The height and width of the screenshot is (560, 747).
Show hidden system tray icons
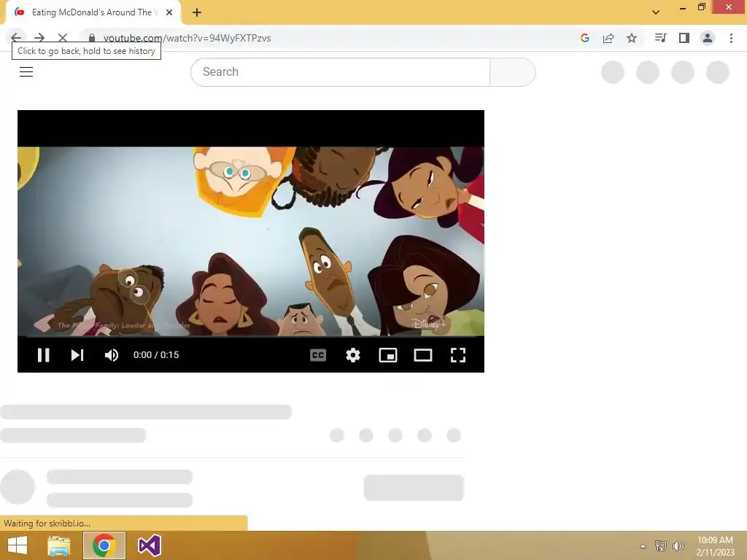click(643, 546)
